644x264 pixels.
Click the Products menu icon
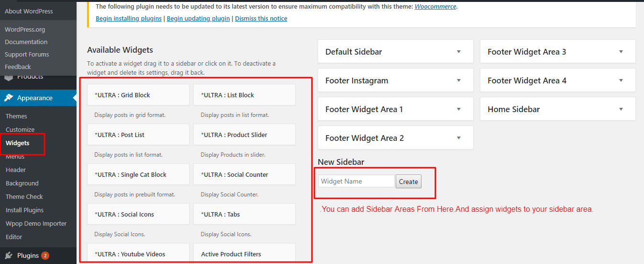[9, 77]
